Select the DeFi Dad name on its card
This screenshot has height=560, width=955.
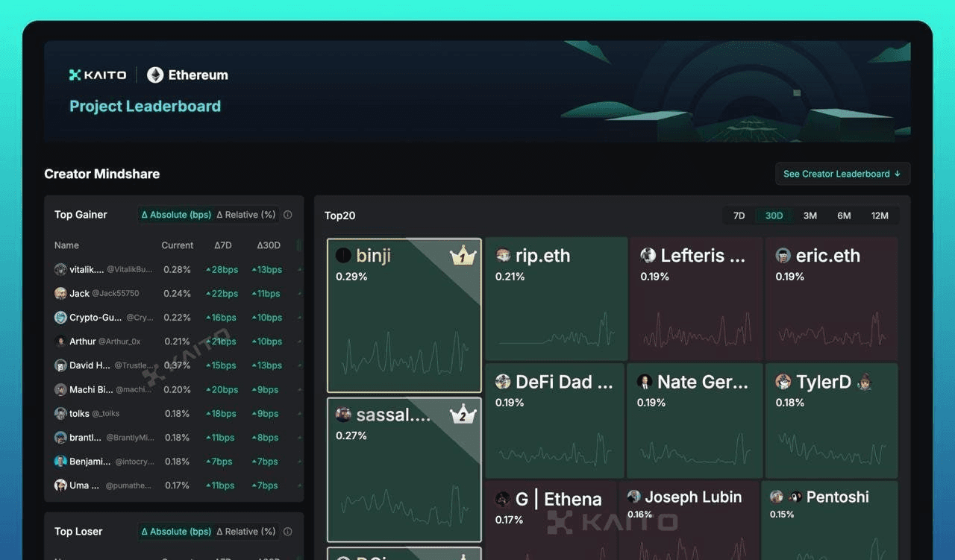click(564, 383)
